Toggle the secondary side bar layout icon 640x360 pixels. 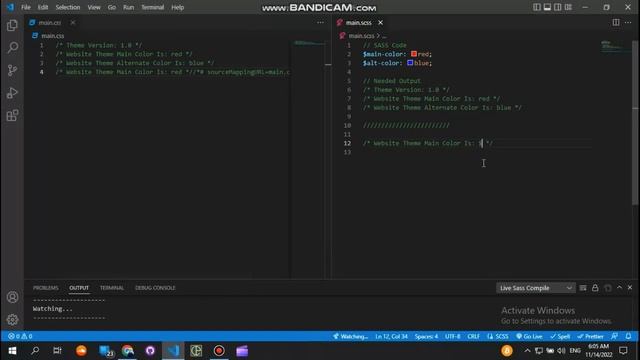point(558,7)
